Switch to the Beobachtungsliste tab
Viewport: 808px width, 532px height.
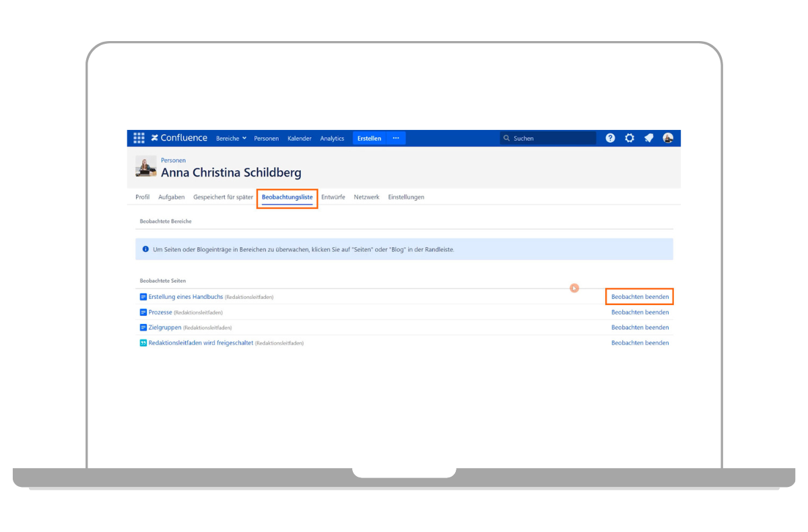(x=287, y=197)
